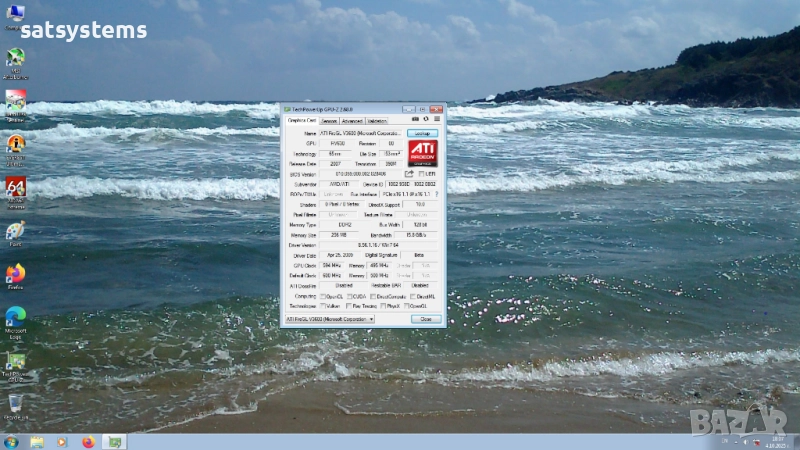Click the bus interface question mark icon
The width and height of the screenshot is (800, 450).
[x=436, y=194]
